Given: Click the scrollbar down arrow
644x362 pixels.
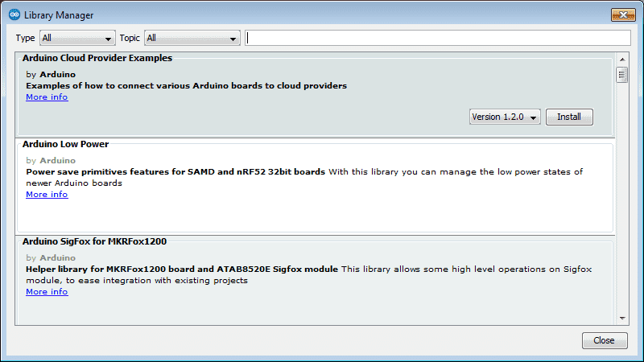Looking at the screenshot, I should click(622, 319).
